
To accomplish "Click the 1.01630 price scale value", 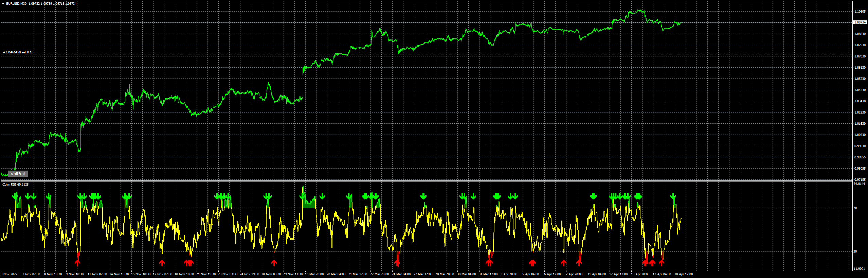I will tap(860, 124).
